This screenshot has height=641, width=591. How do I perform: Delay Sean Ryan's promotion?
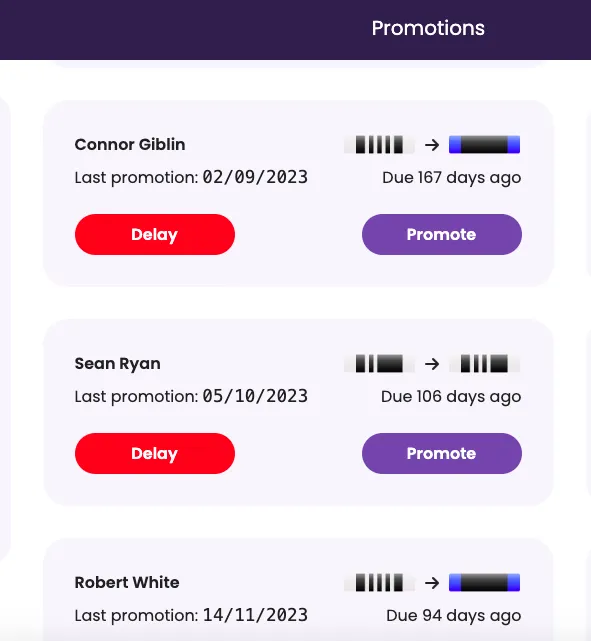(x=154, y=453)
